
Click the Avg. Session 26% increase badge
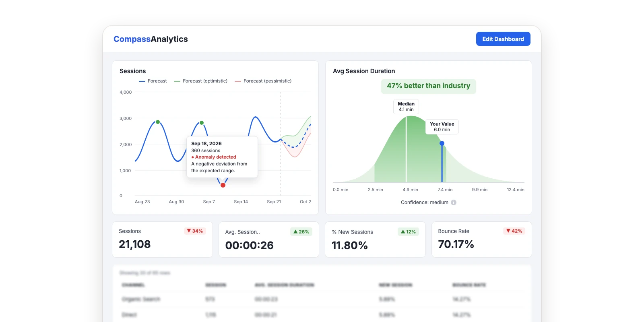(x=301, y=232)
